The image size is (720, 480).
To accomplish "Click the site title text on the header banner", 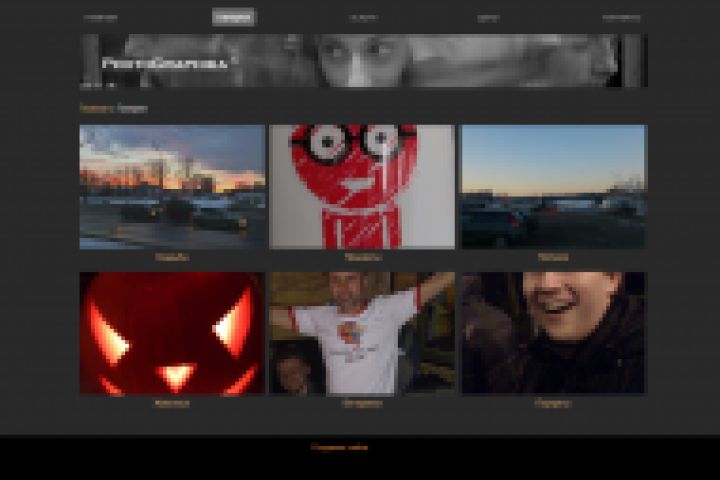I will coord(164,63).
